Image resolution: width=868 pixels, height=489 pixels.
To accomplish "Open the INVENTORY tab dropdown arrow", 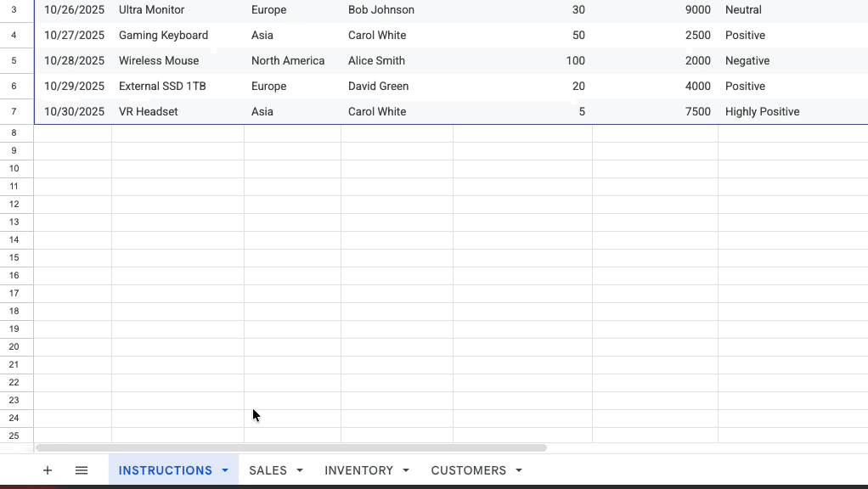I will coord(406,470).
